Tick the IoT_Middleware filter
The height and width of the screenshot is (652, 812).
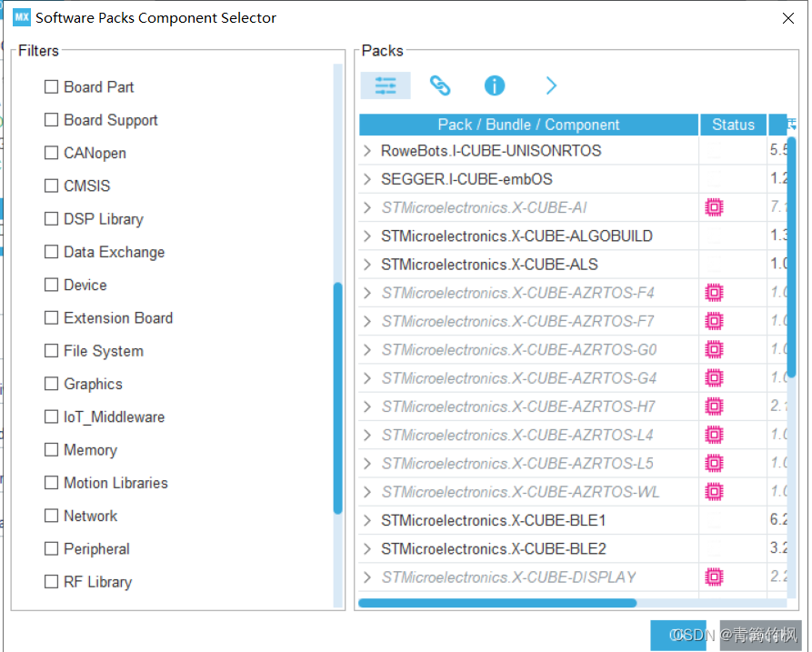[51, 416]
